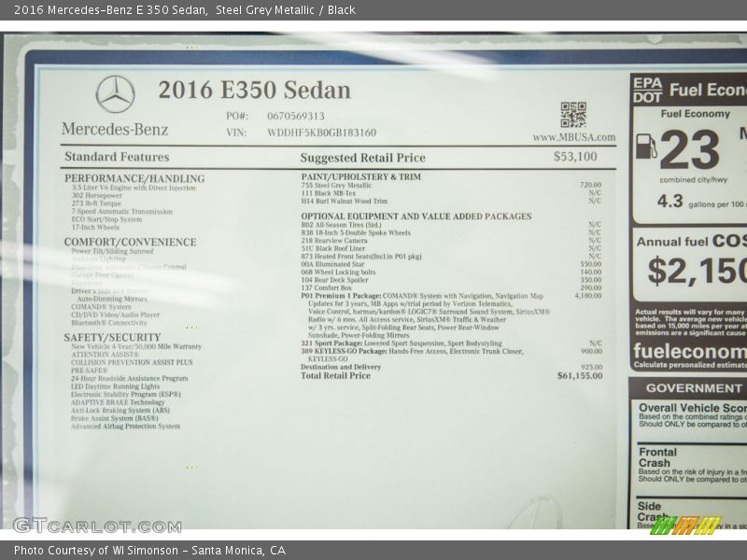Click the 'Standard Features' header
The height and width of the screenshot is (560, 747).
[x=117, y=157]
